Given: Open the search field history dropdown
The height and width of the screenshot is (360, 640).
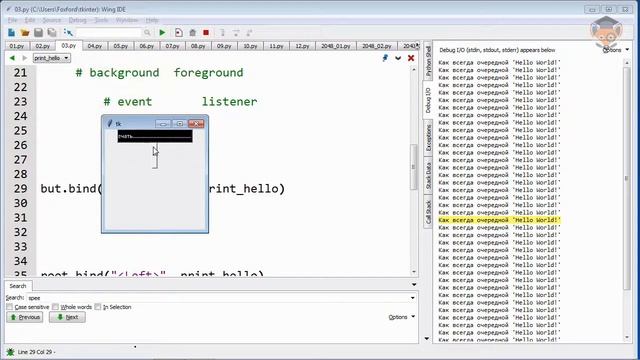Looking at the screenshot, I should pos(413,298).
